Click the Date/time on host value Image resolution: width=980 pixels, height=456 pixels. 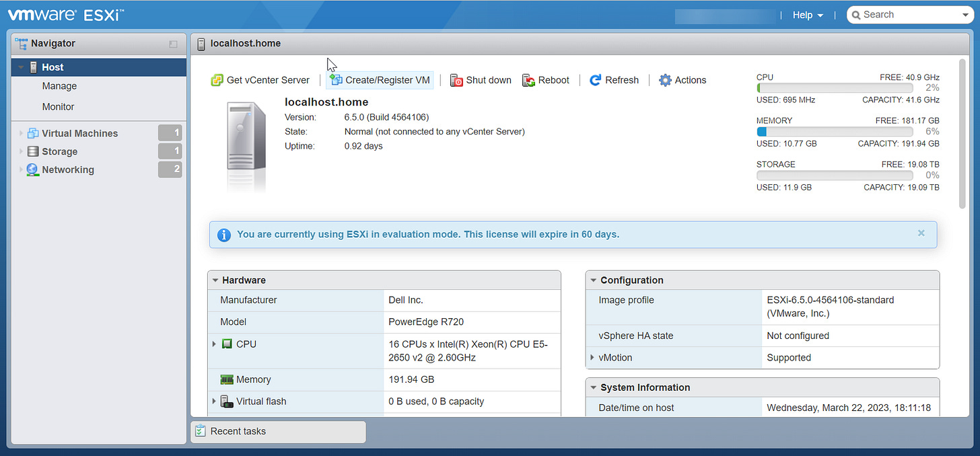849,408
